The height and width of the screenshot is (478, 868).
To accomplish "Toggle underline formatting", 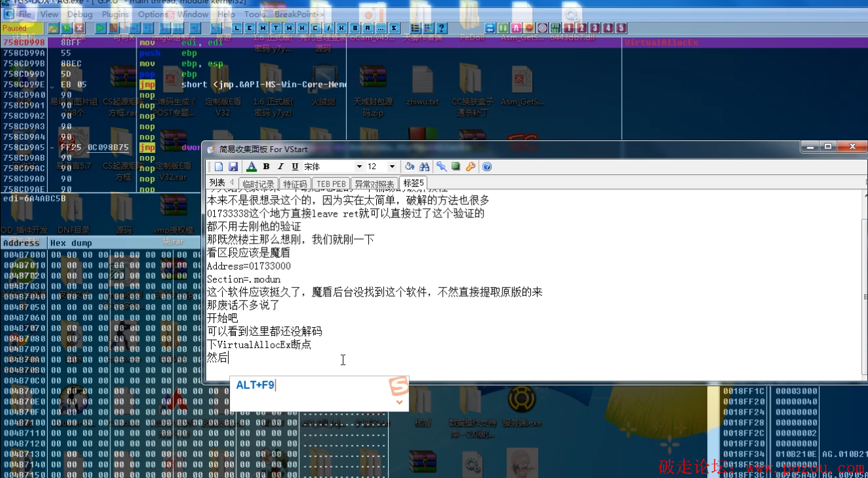I will [295, 167].
